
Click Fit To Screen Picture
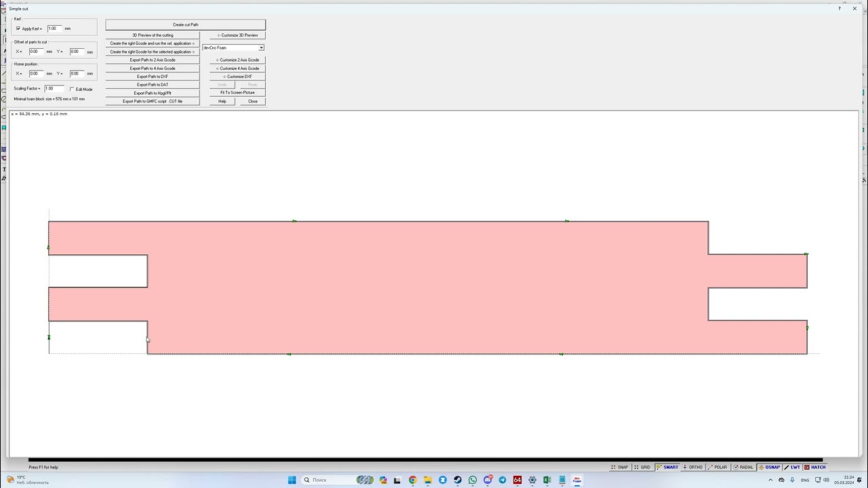237,92
